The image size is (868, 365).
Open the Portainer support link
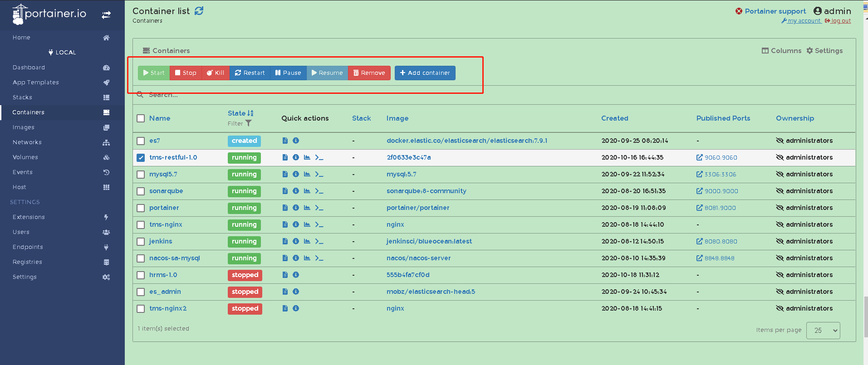770,11
